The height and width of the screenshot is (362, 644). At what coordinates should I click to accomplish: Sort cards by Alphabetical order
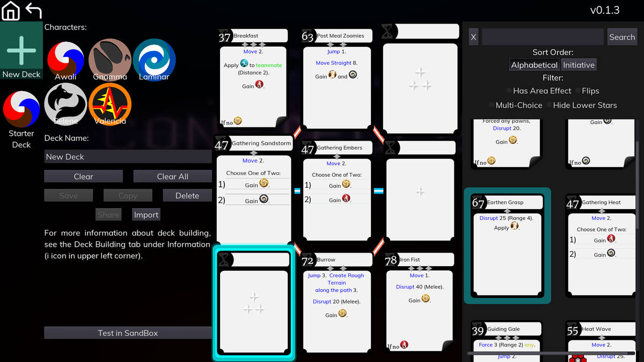pos(534,65)
